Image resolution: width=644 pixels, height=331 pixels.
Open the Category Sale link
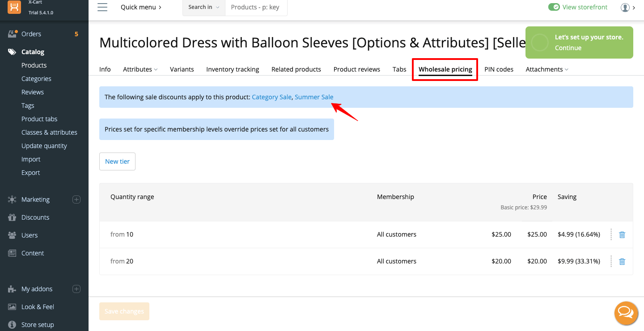coord(271,97)
